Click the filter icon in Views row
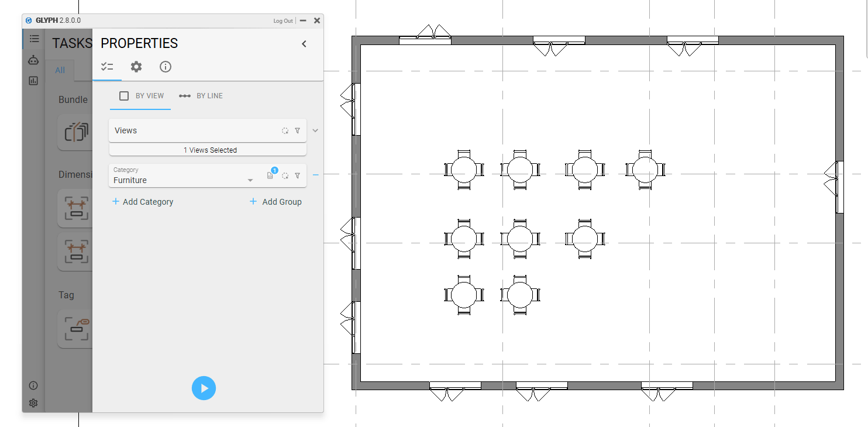Screen dimensions: 868x427 pos(297,130)
